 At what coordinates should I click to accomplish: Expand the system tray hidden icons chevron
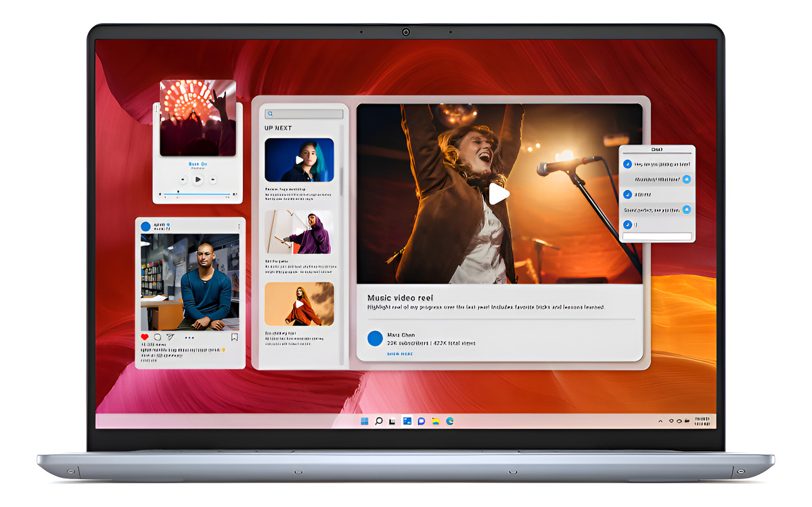tap(660, 421)
